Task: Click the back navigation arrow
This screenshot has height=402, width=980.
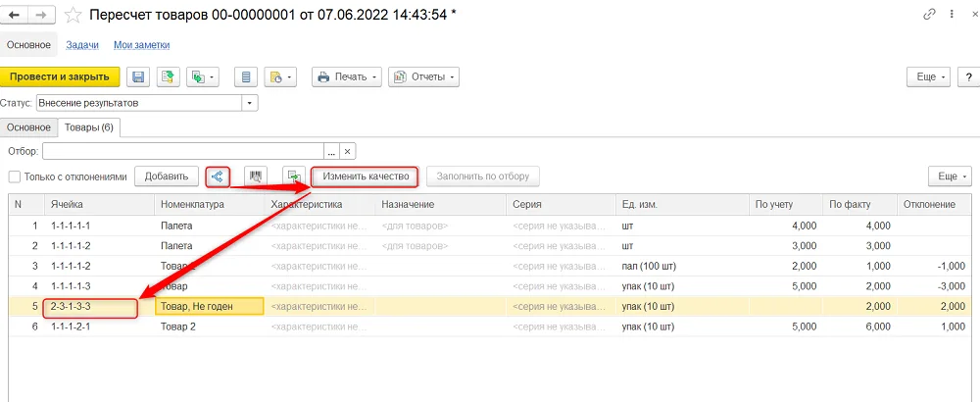Action: click(15, 15)
